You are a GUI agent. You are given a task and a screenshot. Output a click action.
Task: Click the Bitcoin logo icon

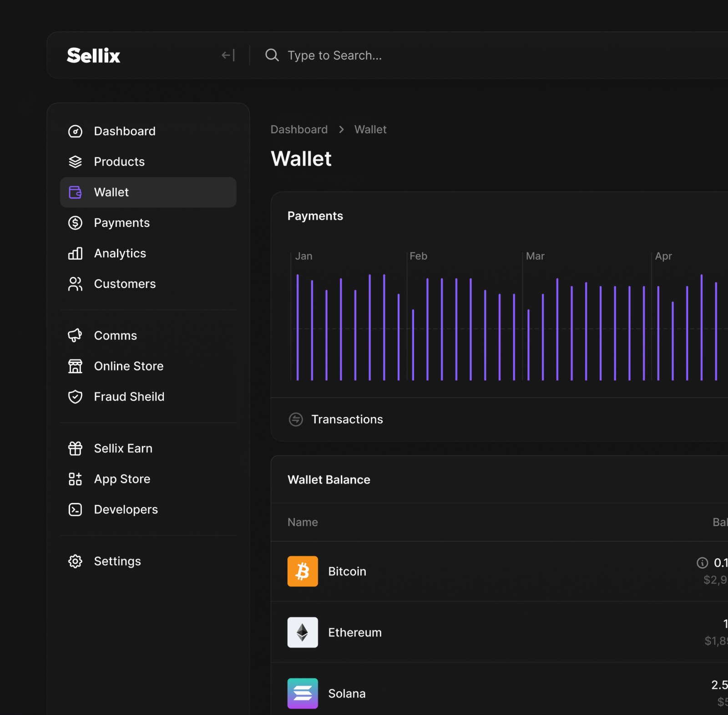click(303, 571)
